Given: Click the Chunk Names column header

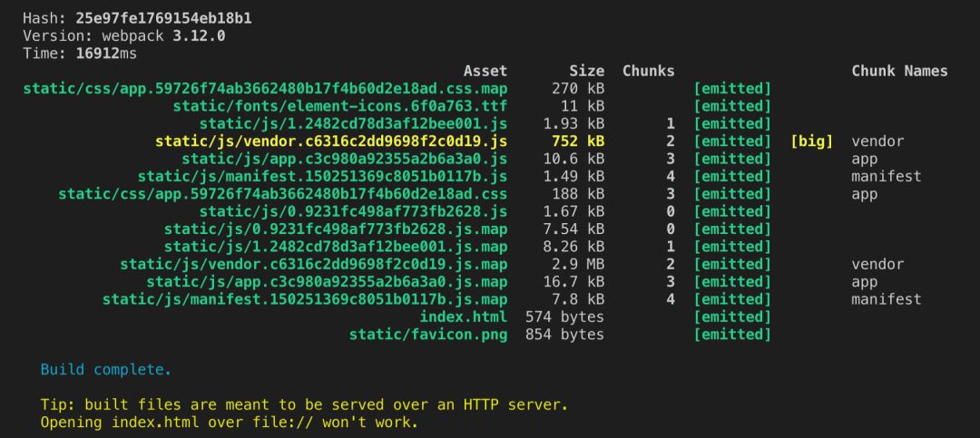Looking at the screenshot, I should [899, 71].
